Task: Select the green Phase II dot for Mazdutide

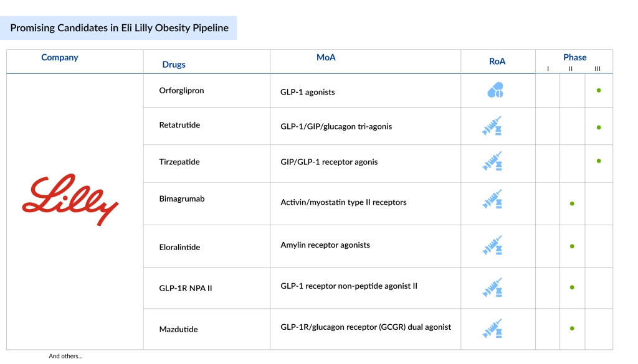Action: pyautogui.click(x=572, y=329)
